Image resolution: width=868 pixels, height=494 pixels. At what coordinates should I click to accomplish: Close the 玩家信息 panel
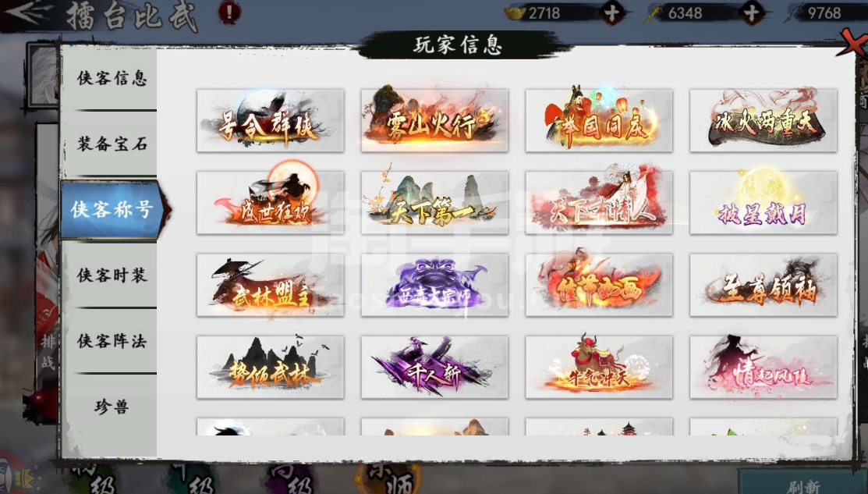point(853,42)
